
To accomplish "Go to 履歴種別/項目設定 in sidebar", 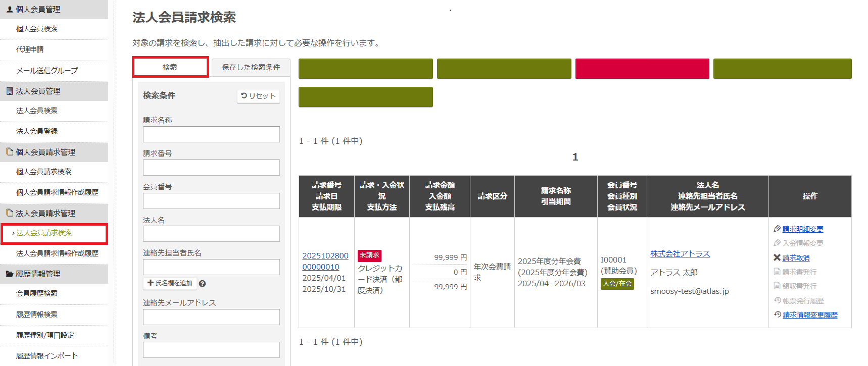I will (45, 335).
